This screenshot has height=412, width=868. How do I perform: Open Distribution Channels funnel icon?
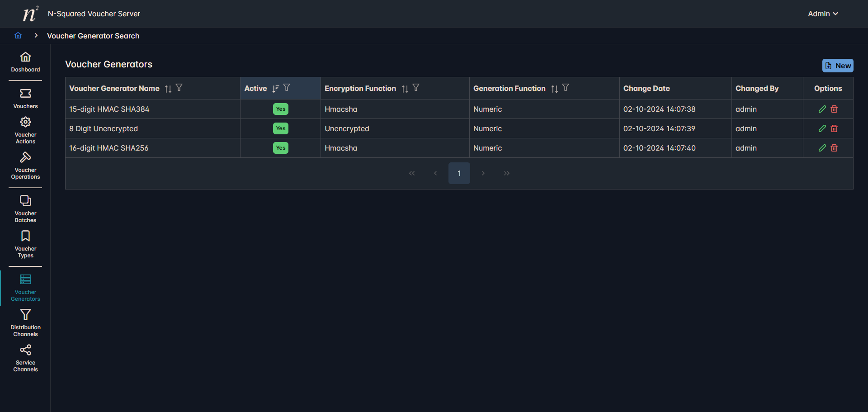pos(25,315)
